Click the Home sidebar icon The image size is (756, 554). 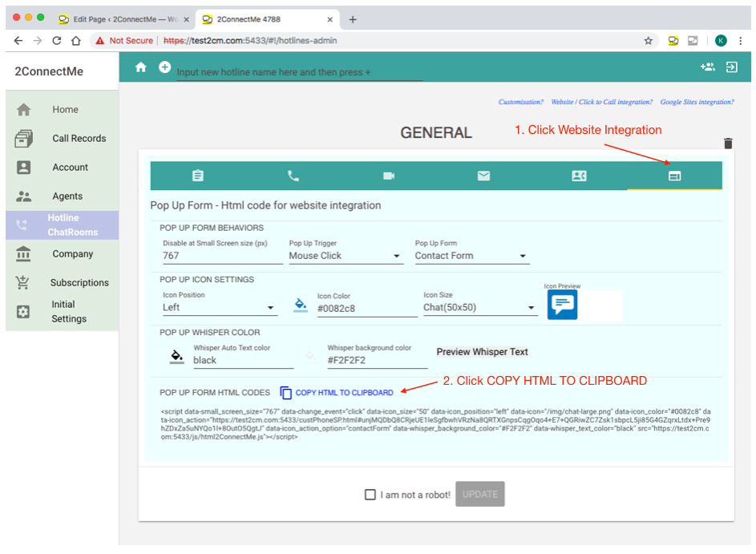[x=23, y=110]
